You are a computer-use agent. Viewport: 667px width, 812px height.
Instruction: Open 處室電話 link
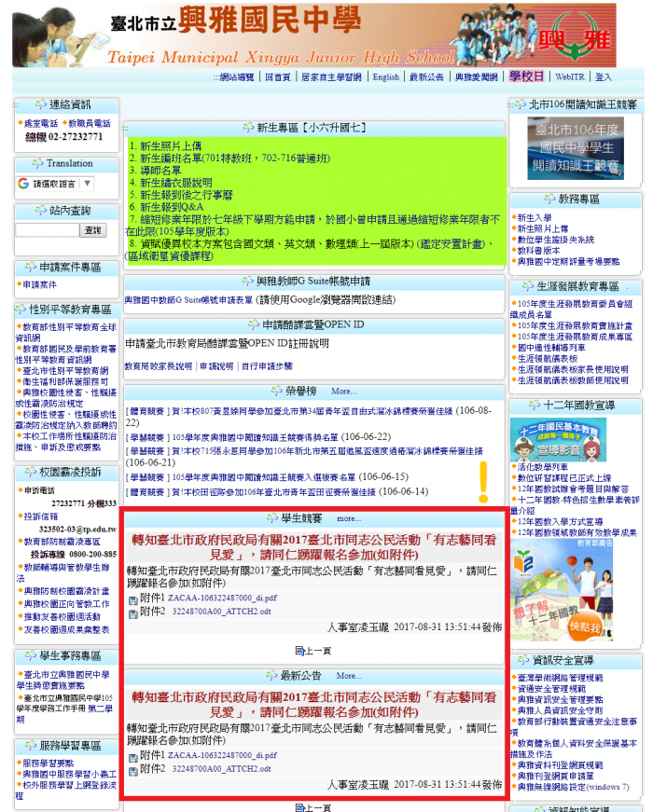click(41, 123)
